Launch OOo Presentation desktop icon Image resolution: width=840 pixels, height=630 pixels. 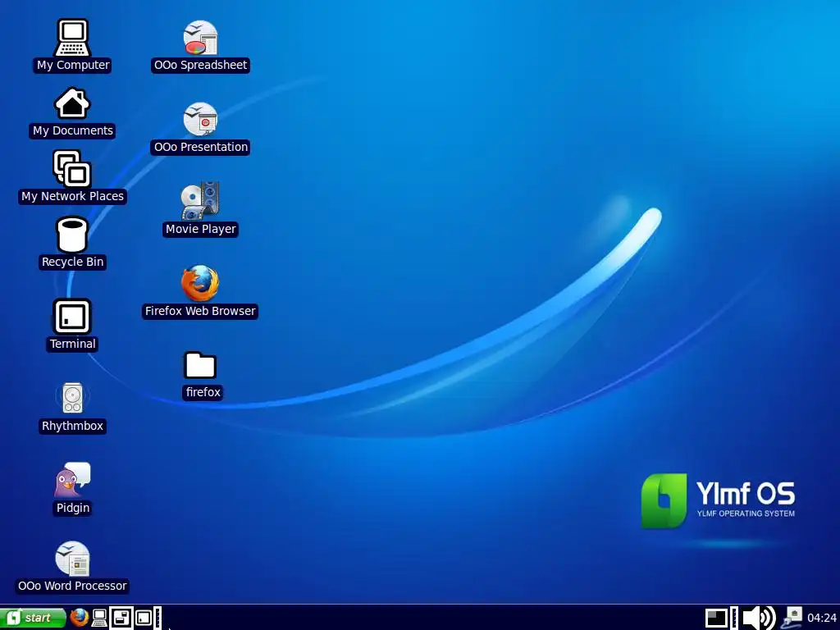click(x=200, y=119)
